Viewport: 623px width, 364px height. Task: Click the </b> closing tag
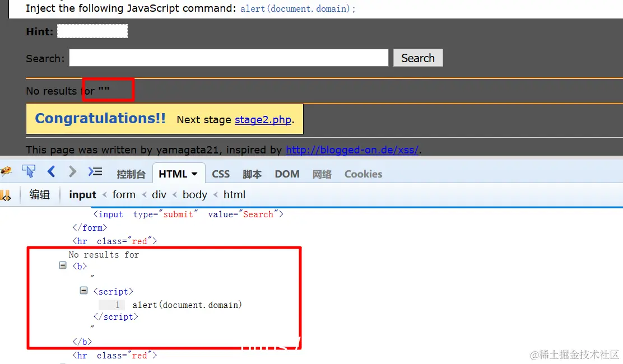82,342
